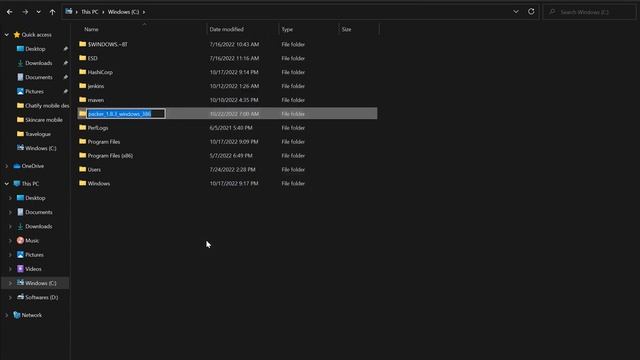This screenshot has height=360, width=640.
Task: Expand Desktop under This PC
Action: (x=10, y=198)
